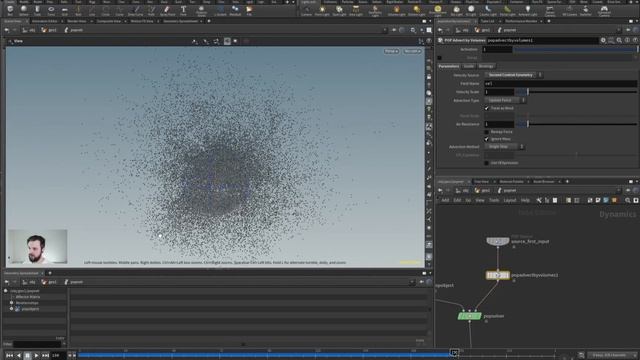Open the Layout menu in network editor
The width and height of the screenshot is (640, 360).
point(509,200)
